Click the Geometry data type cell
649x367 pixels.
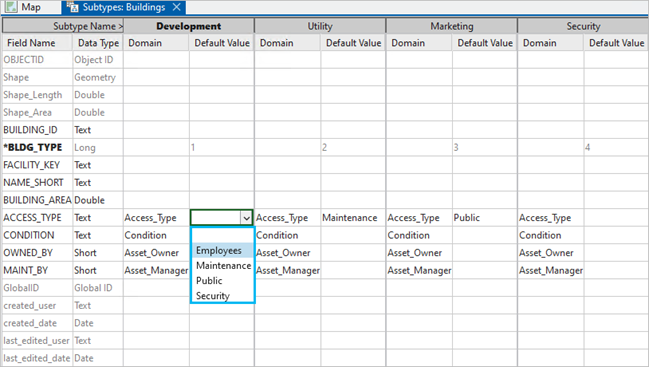tap(98, 77)
